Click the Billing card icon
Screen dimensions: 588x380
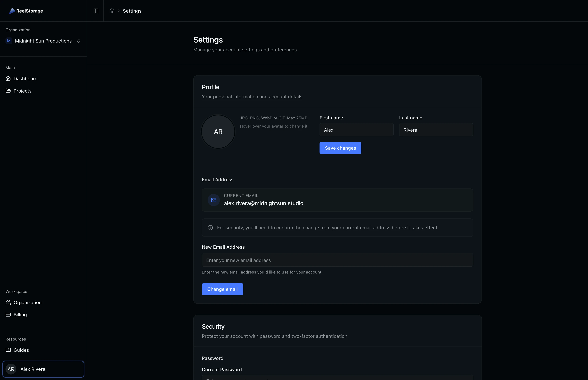(8, 314)
